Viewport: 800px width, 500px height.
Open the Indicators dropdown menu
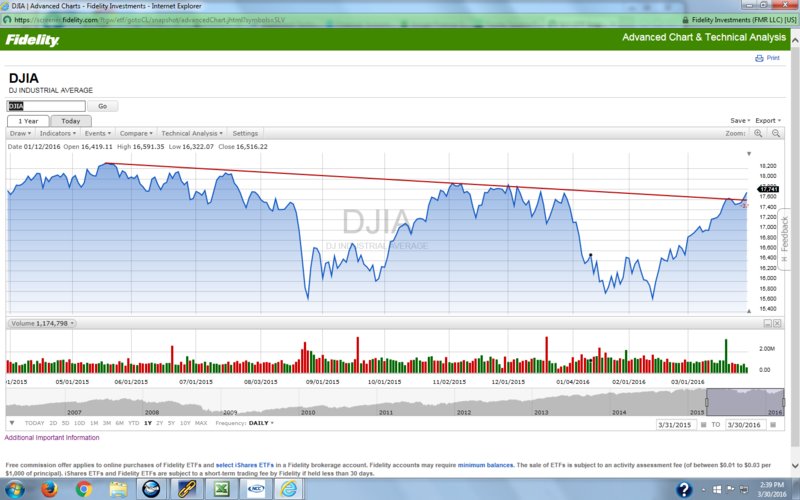pos(58,133)
